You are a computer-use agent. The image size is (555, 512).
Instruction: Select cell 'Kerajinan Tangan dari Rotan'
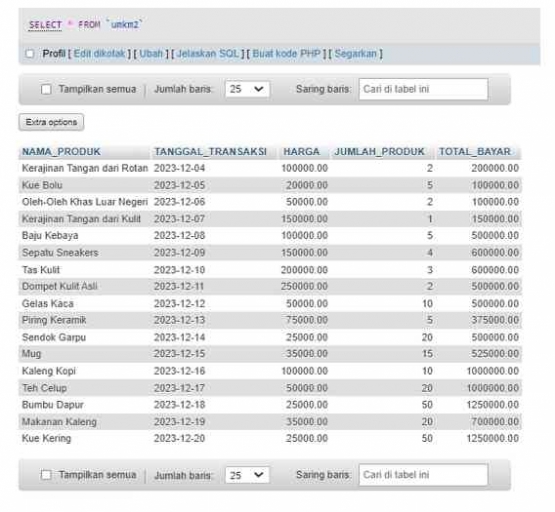tap(85, 168)
